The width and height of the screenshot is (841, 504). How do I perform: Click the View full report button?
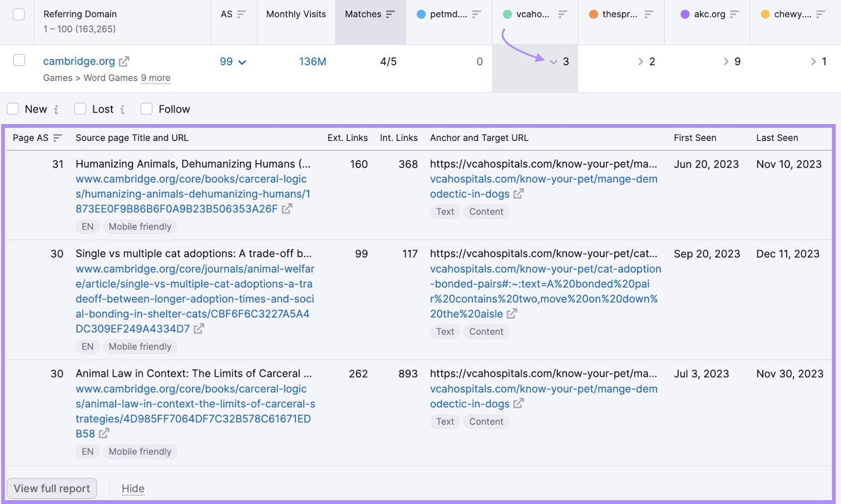52,488
